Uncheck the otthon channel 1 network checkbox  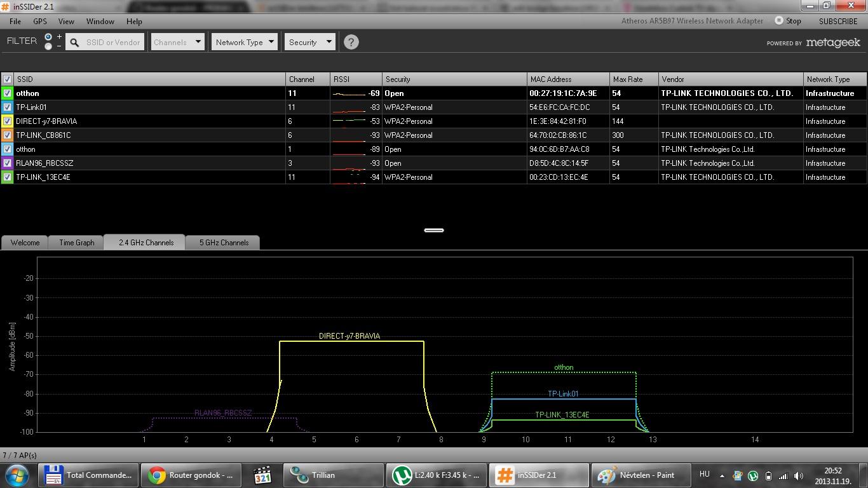pyautogui.click(x=7, y=149)
